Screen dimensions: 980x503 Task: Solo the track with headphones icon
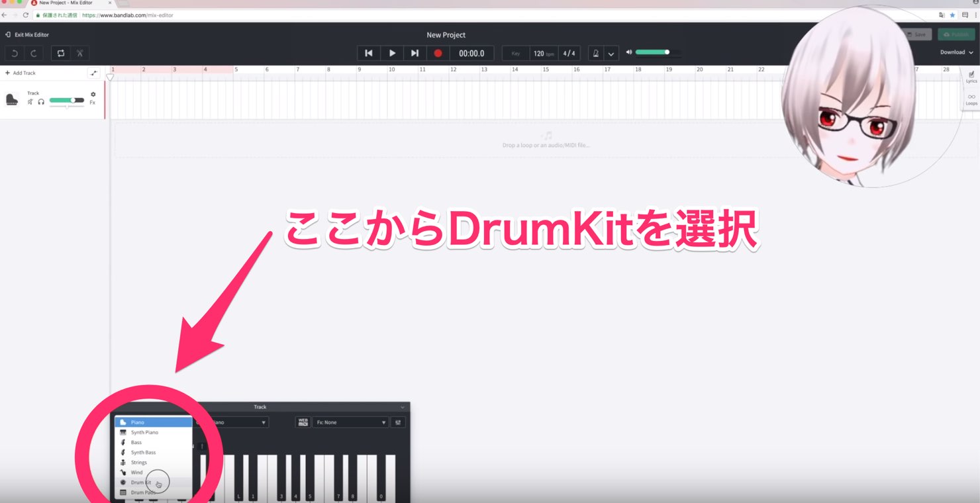(41, 101)
